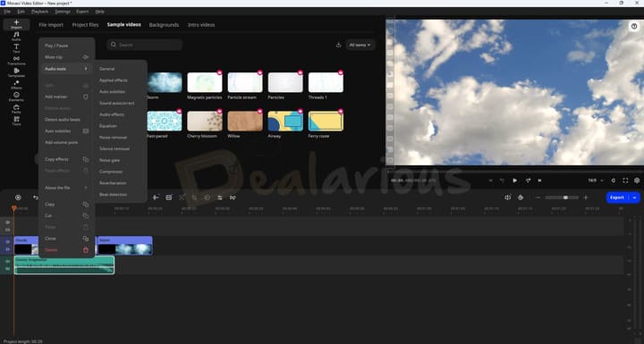Switch to the Backgrounds tab
This screenshot has width=644, height=344.
164,25
